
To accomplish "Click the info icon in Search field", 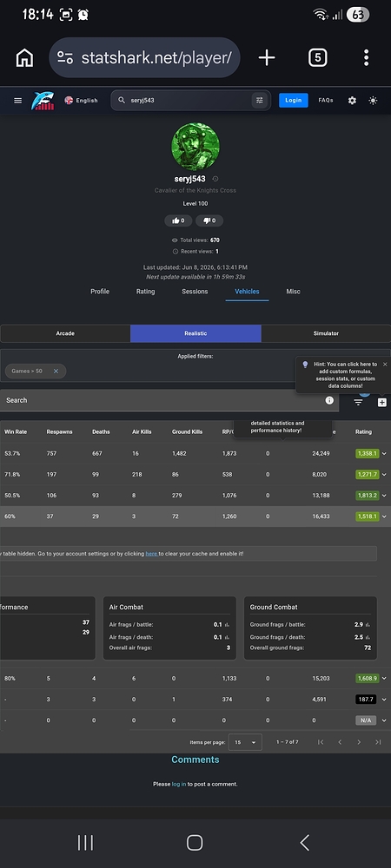I will (329, 400).
